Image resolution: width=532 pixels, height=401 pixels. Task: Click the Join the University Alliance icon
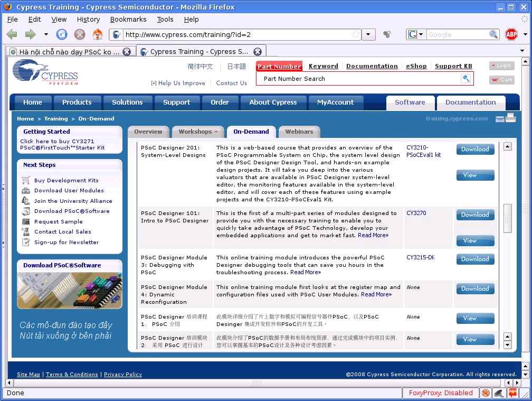point(26,201)
